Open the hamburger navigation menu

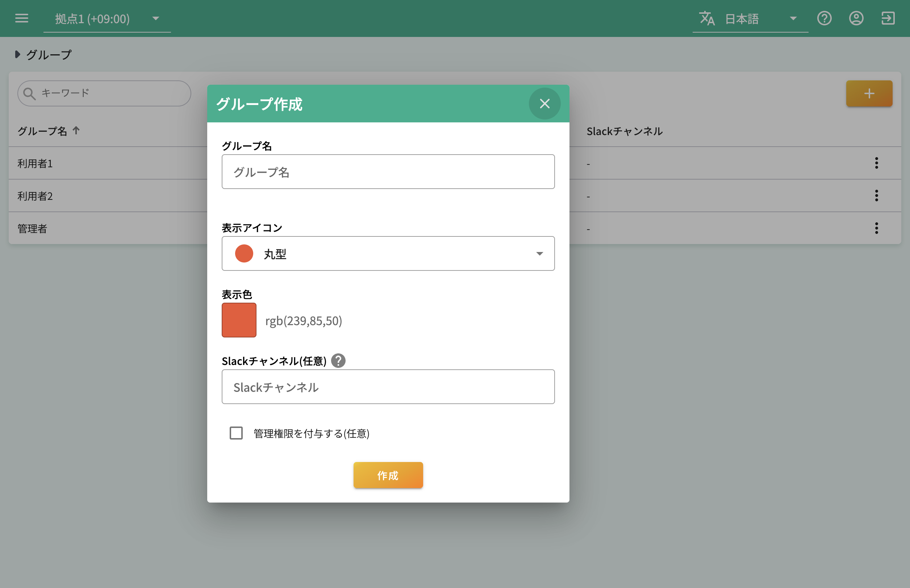pyautogui.click(x=22, y=18)
